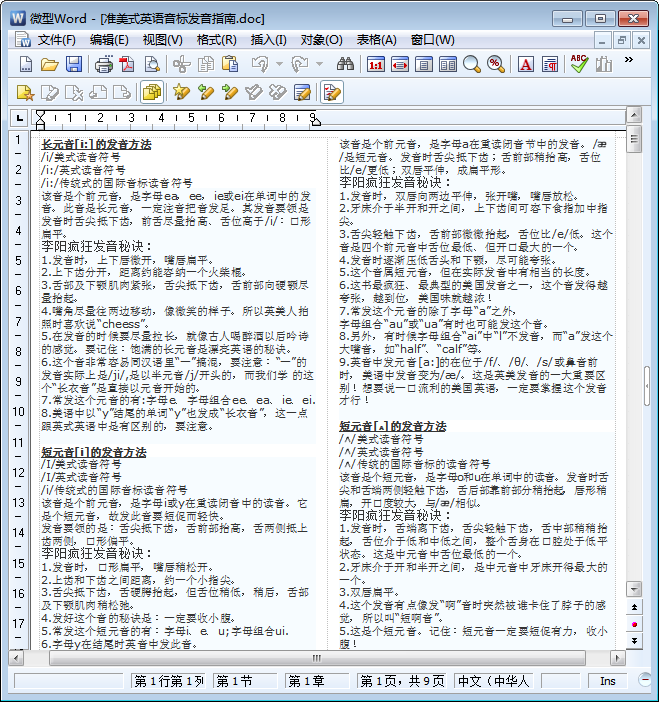Click the horizontal scrollbar thumb
659x702 pixels.
coord(317,658)
